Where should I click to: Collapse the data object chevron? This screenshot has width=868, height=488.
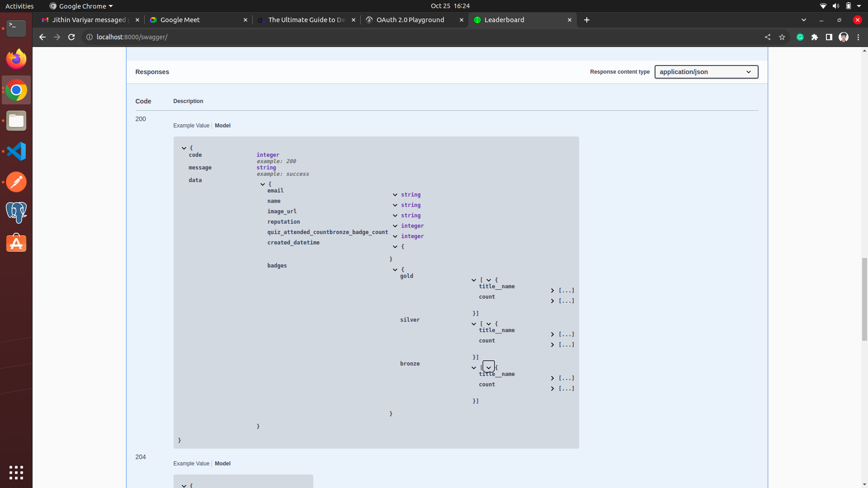(x=263, y=184)
